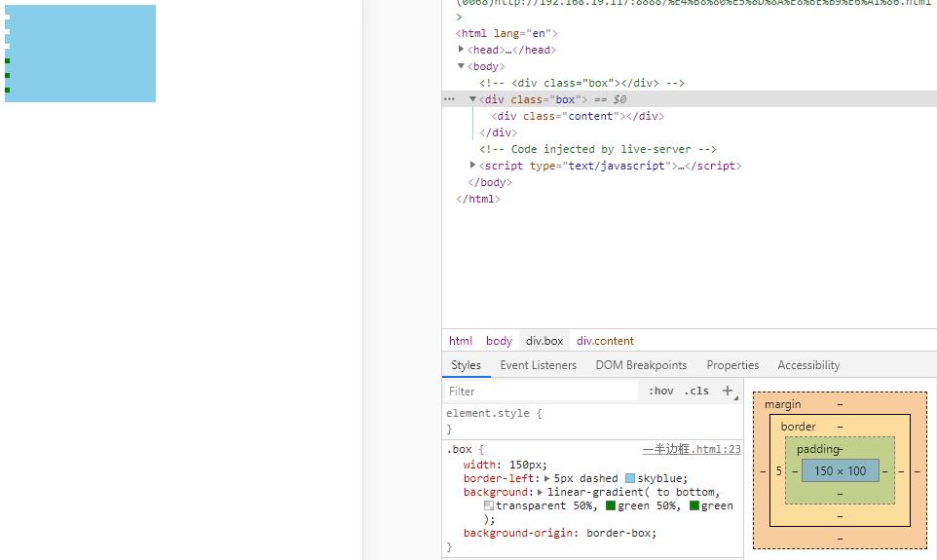The height and width of the screenshot is (560, 937).
Task: Toggle the .cls element classes panel
Action: coord(696,391)
